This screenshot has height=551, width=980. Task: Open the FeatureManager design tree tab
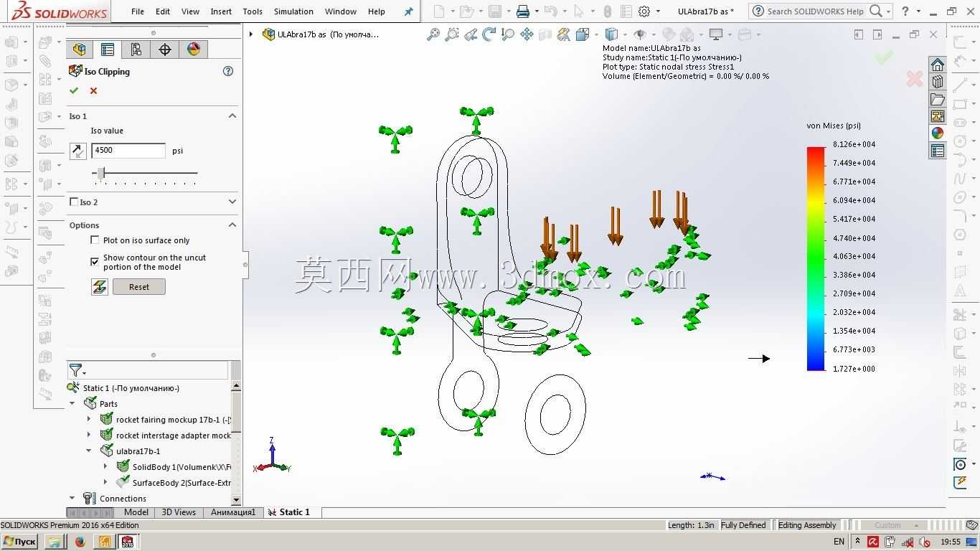coord(79,49)
